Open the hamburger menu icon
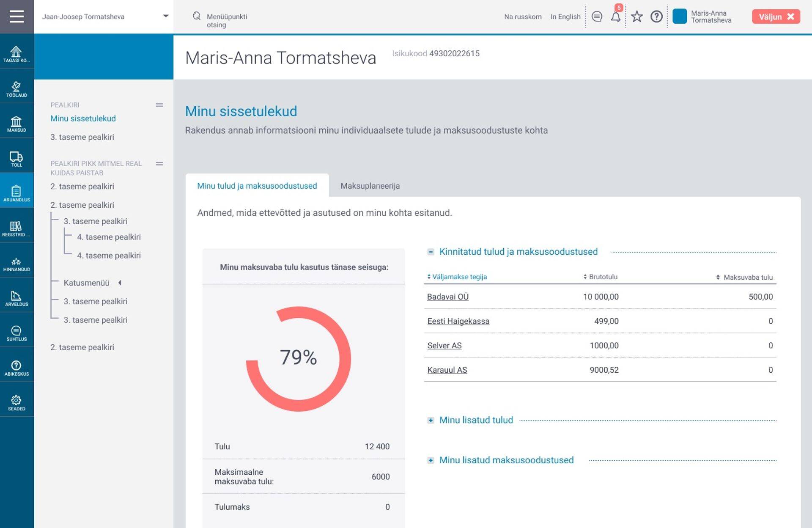812x528 pixels. pos(16,16)
